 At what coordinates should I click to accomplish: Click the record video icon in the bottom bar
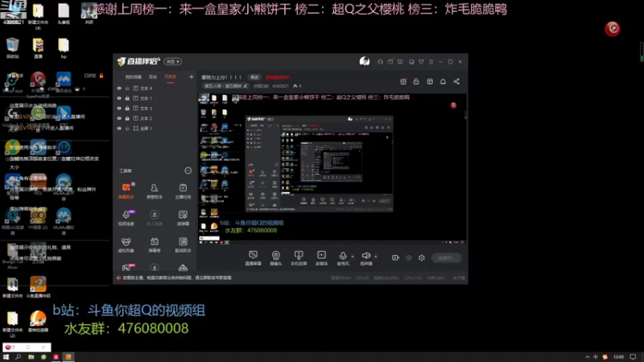[395, 257]
